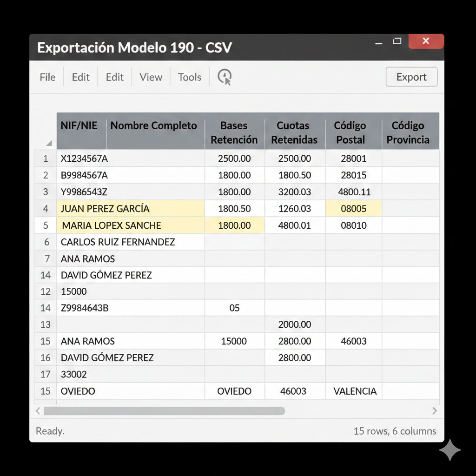
Task: Select row header number 6
Action: (x=46, y=242)
